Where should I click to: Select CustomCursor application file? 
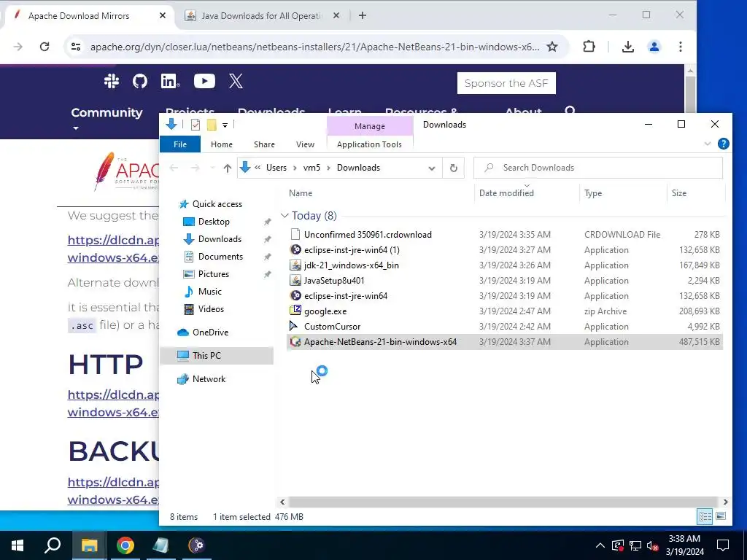pos(505,327)
